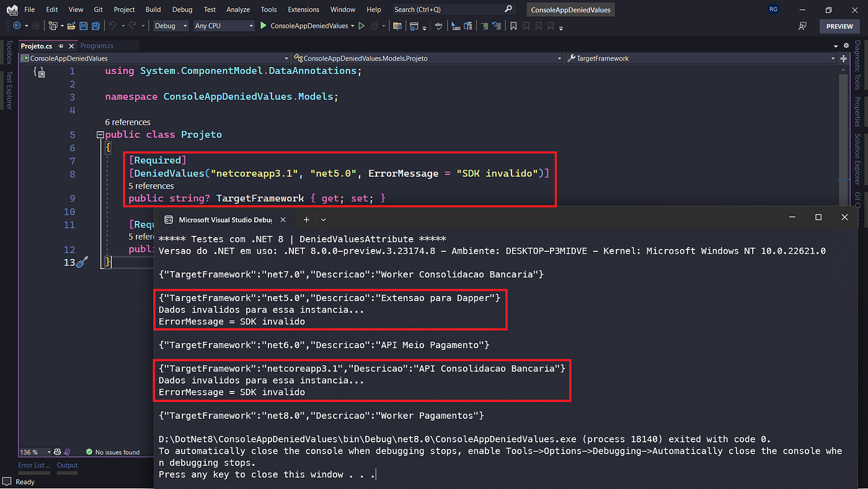Open the Build menu

153,9
